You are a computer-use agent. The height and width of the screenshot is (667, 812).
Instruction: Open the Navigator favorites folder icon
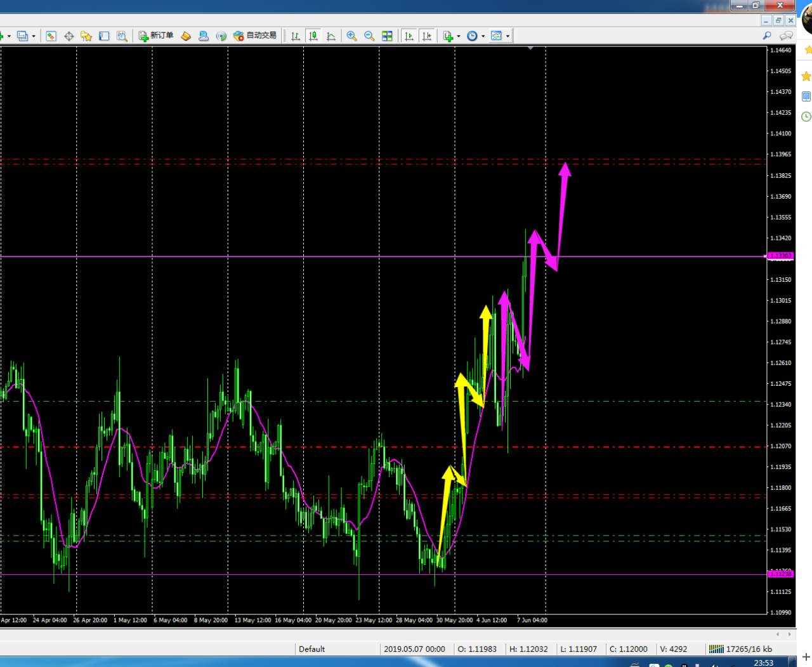click(x=86, y=36)
